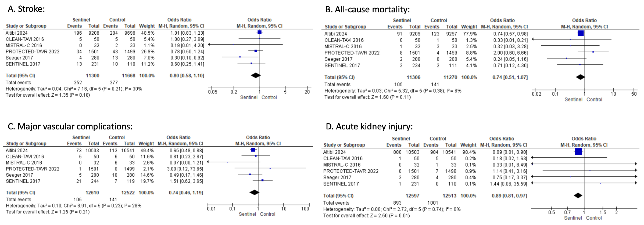Viewport: 644px width, 225px height.
Task: Click Seeger 2017 label in Major vascular table
Action: [x=19, y=175]
